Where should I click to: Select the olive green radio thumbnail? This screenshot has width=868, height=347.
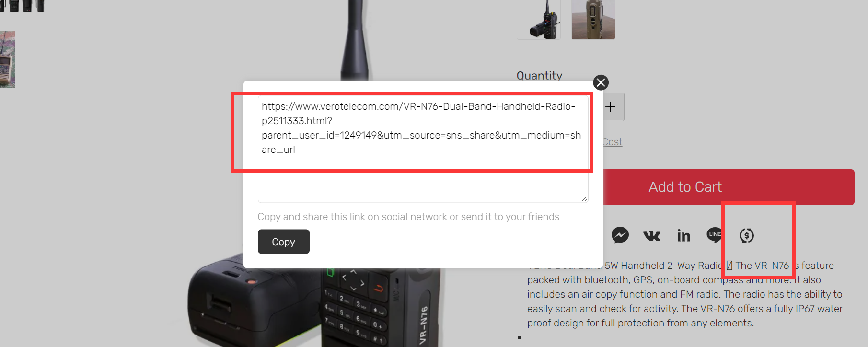click(x=593, y=20)
